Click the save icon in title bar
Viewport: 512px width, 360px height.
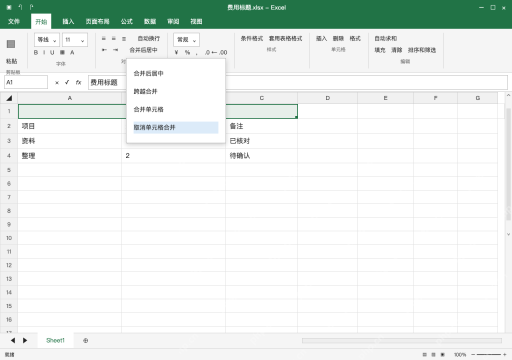pyautogui.click(x=9, y=7)
